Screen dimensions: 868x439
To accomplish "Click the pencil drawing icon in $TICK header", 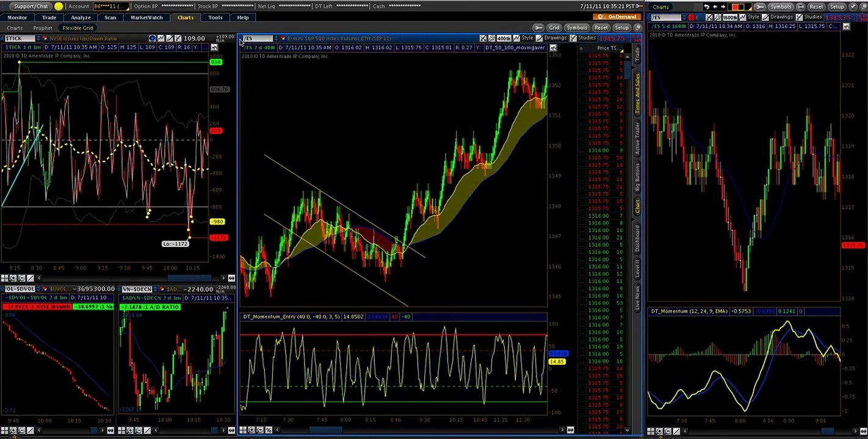I will [169, 38].
